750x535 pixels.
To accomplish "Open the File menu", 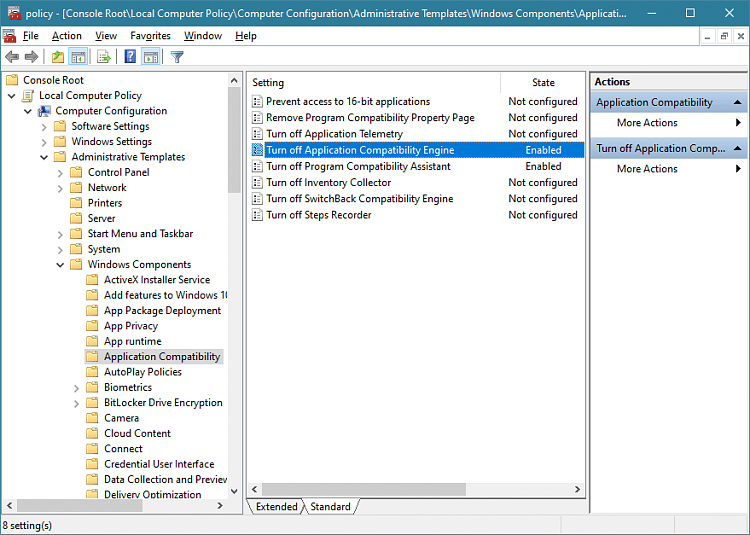I will [x=31, y=36].
